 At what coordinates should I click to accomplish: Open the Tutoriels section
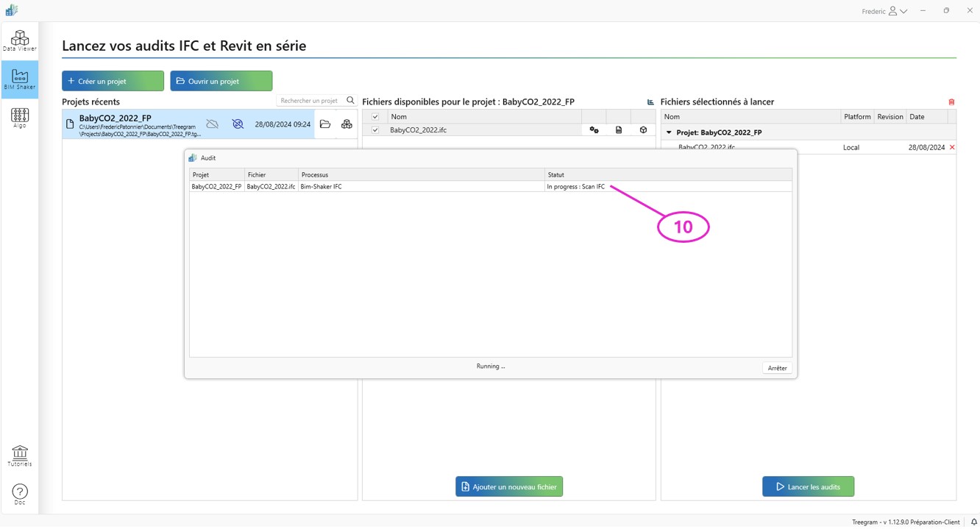[x=20, y=455]
